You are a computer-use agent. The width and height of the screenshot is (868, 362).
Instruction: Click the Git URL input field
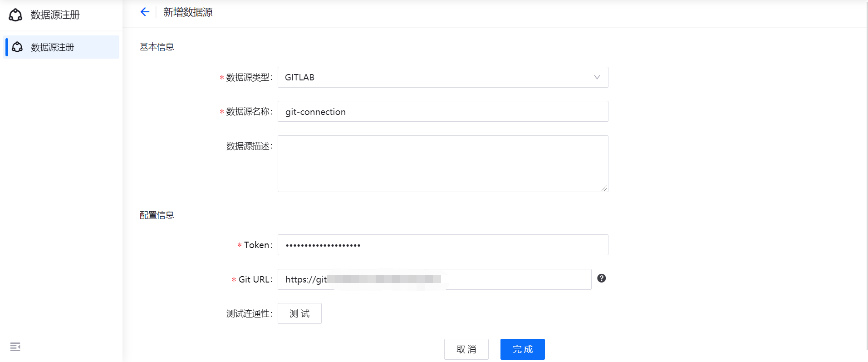click(x=434, y=279)
